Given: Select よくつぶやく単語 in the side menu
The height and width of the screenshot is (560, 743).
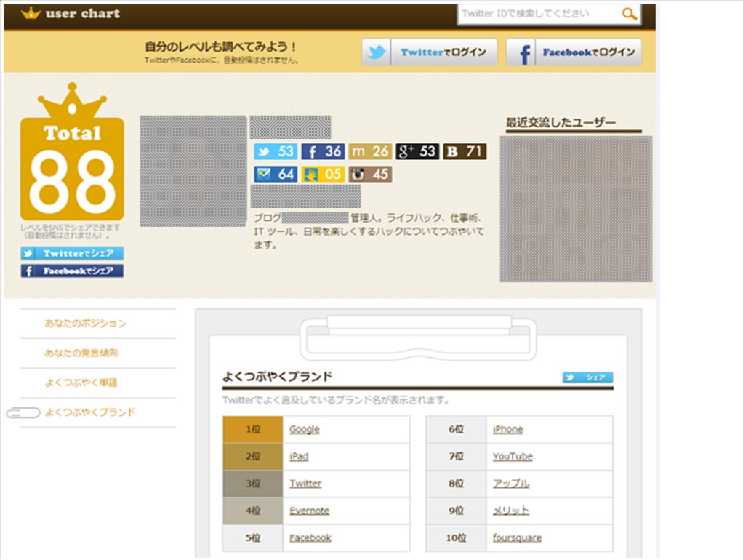Looking at the screenshot, I should [81, 383].
